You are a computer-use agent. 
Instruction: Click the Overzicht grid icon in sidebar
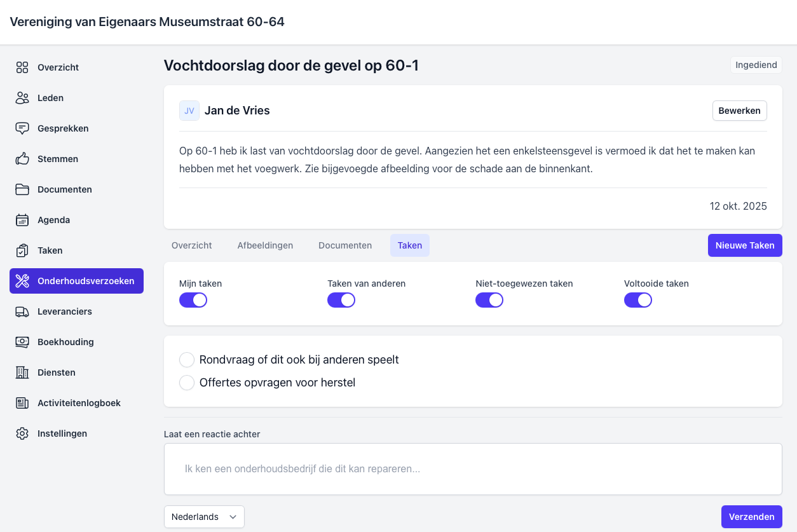pos(22,67)
